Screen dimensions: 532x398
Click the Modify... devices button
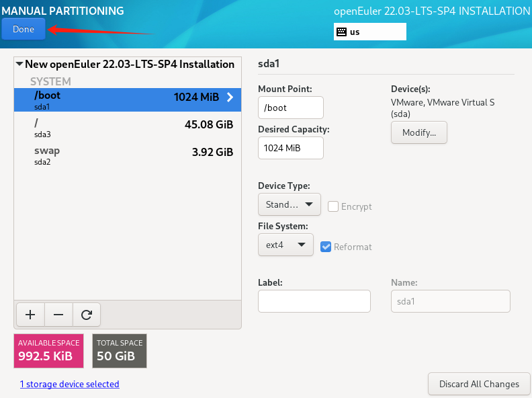point(419,132)
